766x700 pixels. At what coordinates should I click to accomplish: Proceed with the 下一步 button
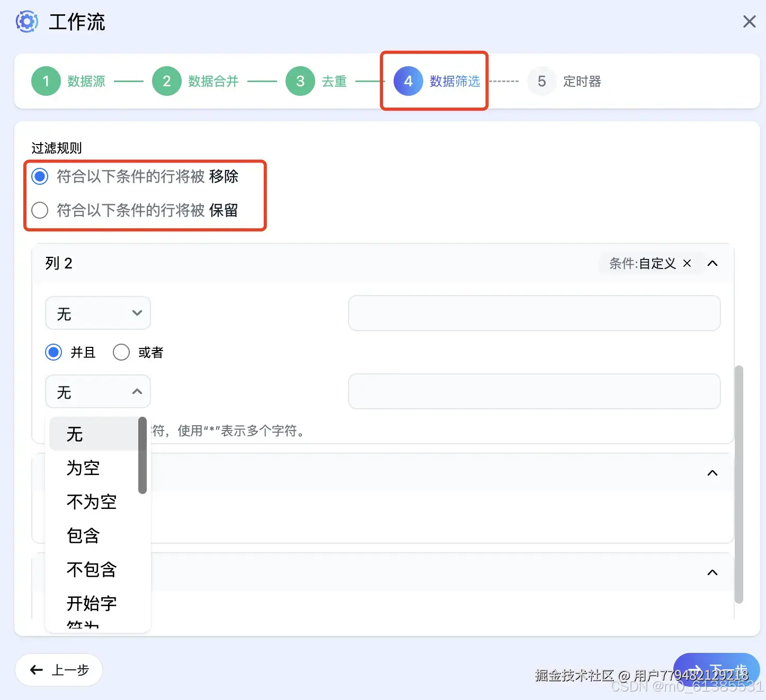tap(716, 670)
